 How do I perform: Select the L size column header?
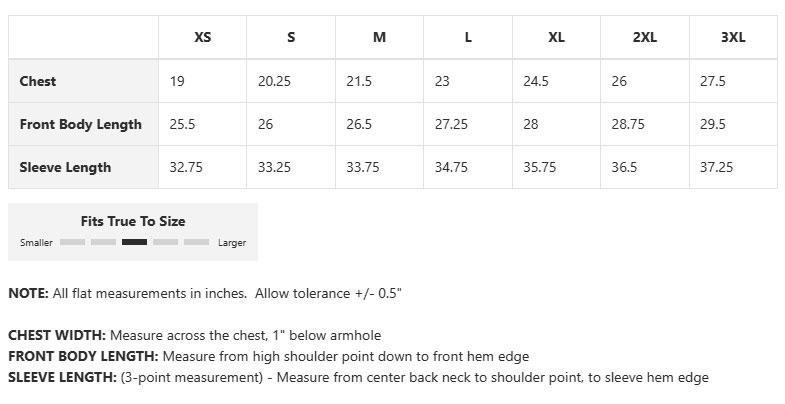[468, 38]
